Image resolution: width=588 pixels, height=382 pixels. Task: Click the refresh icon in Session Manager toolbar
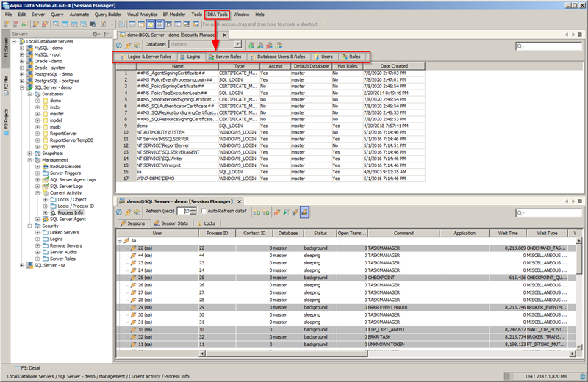point(119,212)
